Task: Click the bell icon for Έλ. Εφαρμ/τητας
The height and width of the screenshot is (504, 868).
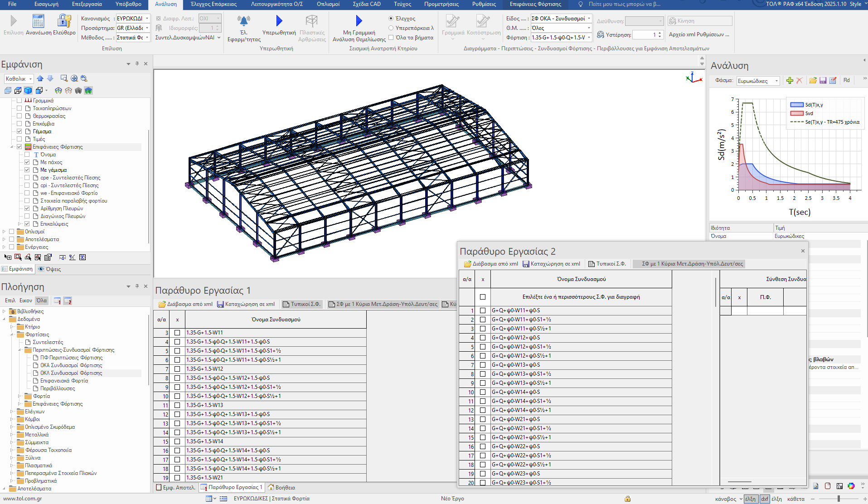Action: coord(243,21)
